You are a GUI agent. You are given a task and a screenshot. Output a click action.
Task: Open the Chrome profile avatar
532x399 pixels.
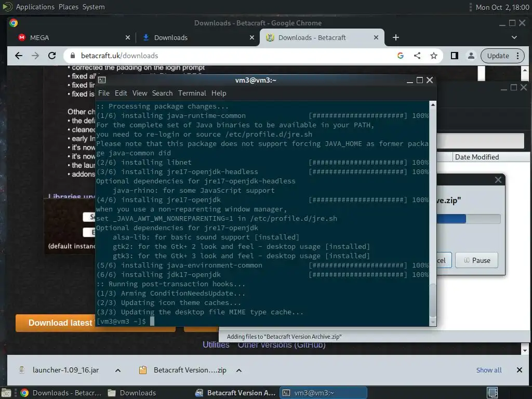point(471,56)
